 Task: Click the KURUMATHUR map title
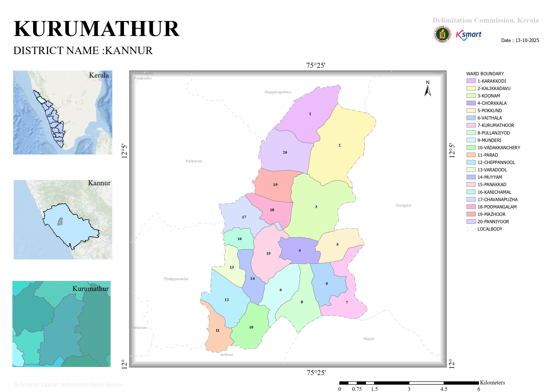click(x=96, y=29)
